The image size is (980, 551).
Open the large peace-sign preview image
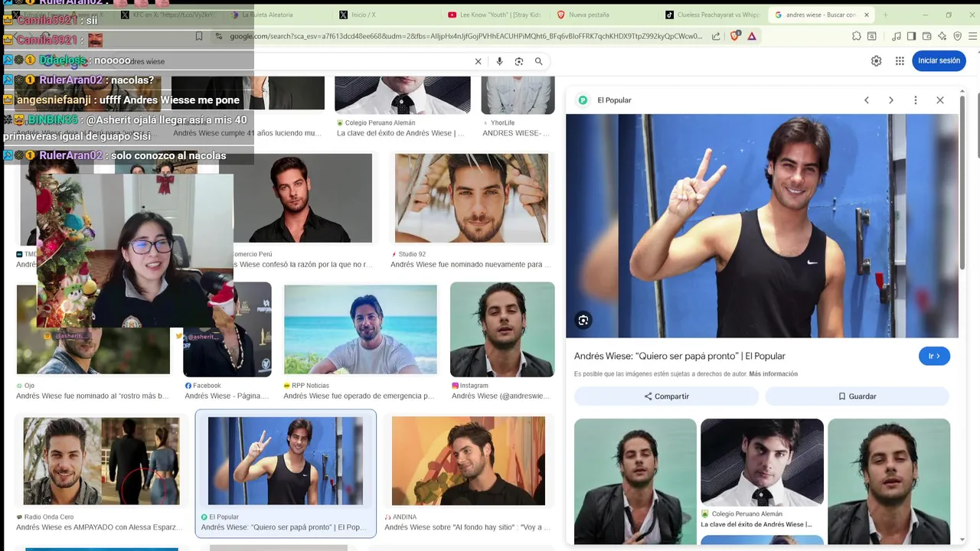pos(762,226)
